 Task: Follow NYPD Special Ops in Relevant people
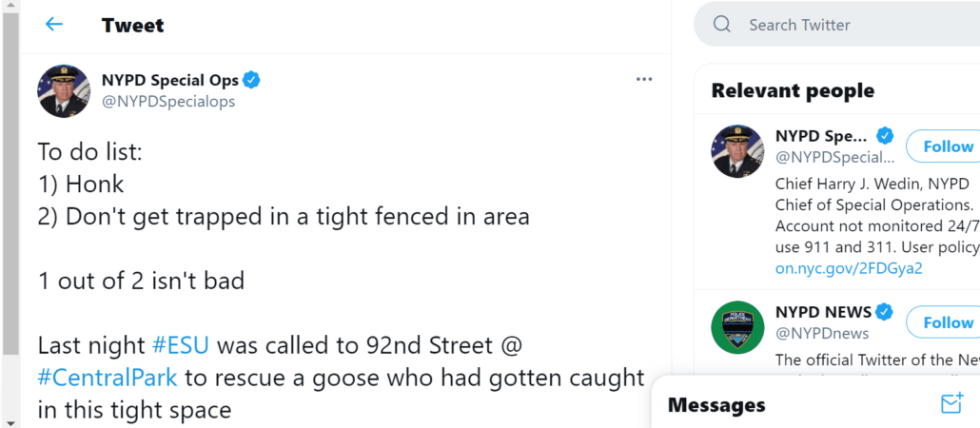click(947, 146)
